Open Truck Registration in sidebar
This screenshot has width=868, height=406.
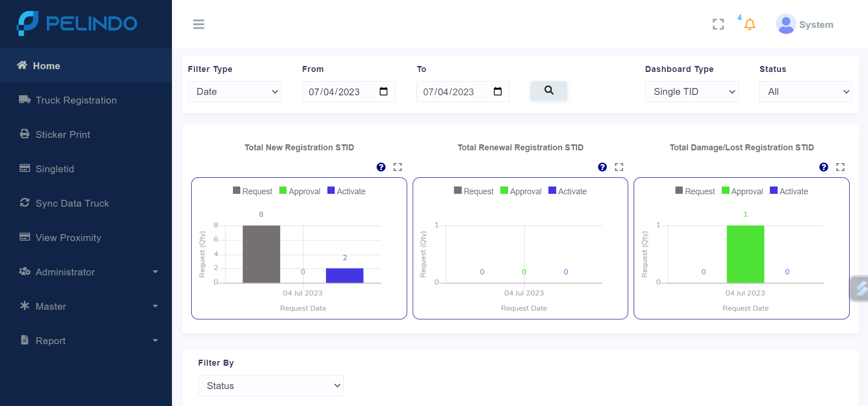[76, 100]
